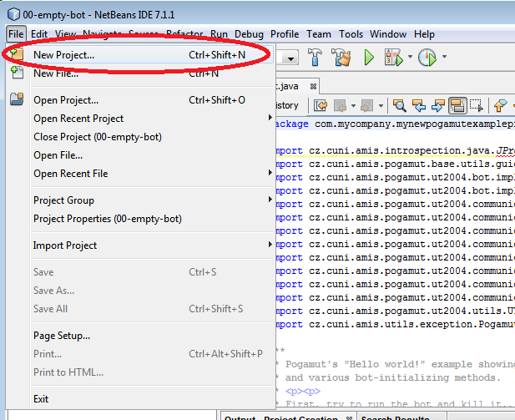Choose Close Project (00-empty-bot)
Viewport: 515px width, 420px height.
tap(139, 137)
